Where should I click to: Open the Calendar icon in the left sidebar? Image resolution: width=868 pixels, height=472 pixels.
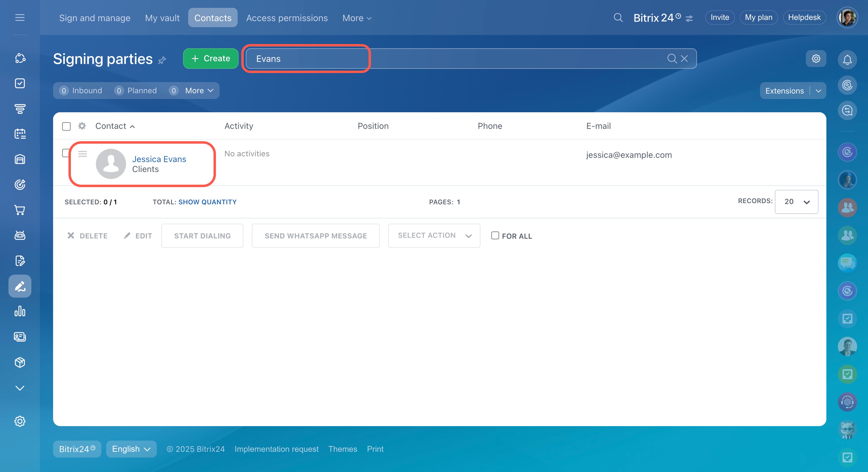coord(20,134)
